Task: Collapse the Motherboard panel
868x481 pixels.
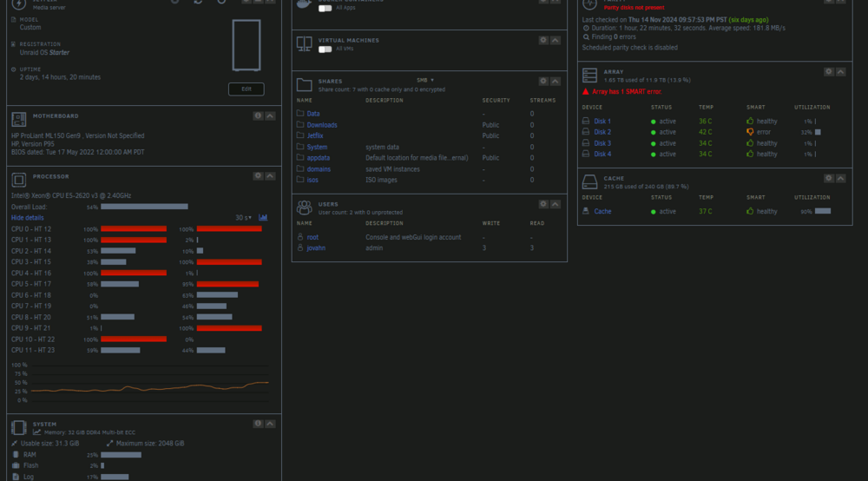Action: [270, 115]
